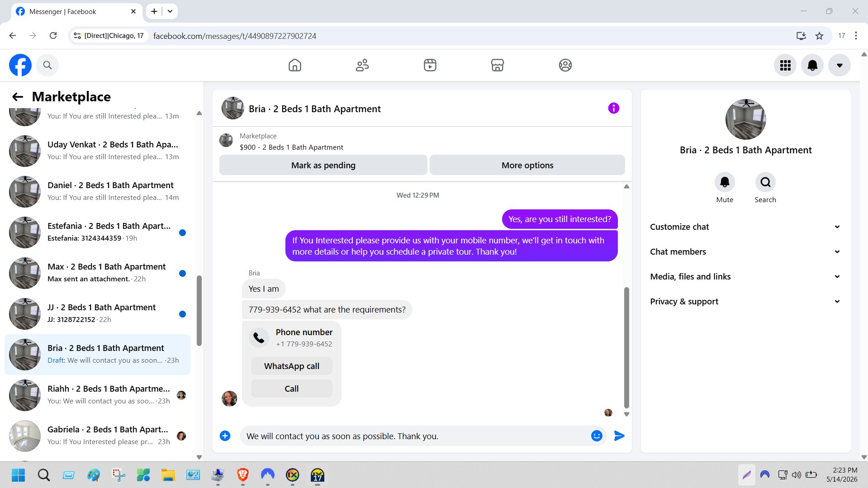Click the message thread scrollbar thumb

626,347
